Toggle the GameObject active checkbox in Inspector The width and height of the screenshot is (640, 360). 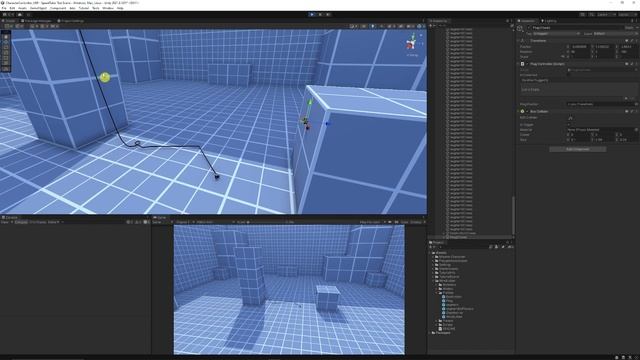[529, 28]
